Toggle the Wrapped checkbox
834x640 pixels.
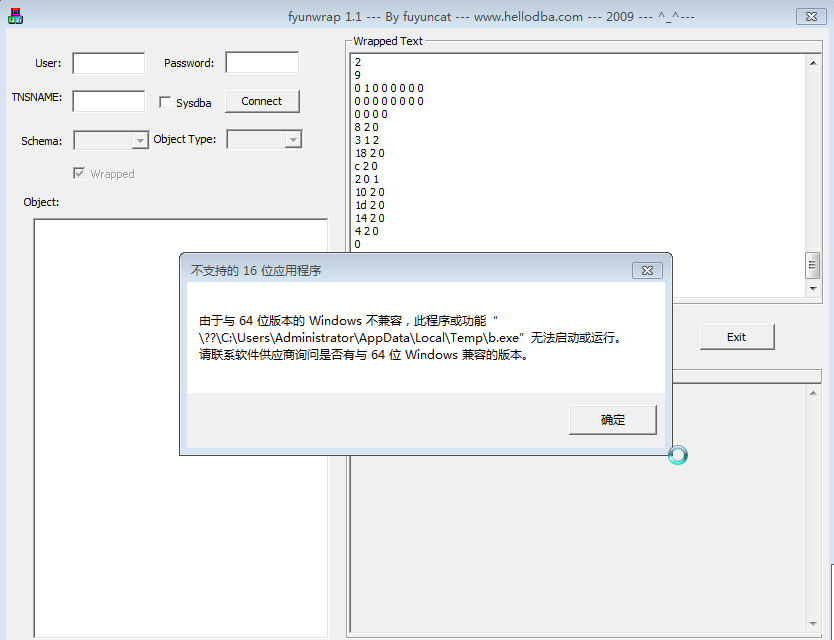pos(79,173)
